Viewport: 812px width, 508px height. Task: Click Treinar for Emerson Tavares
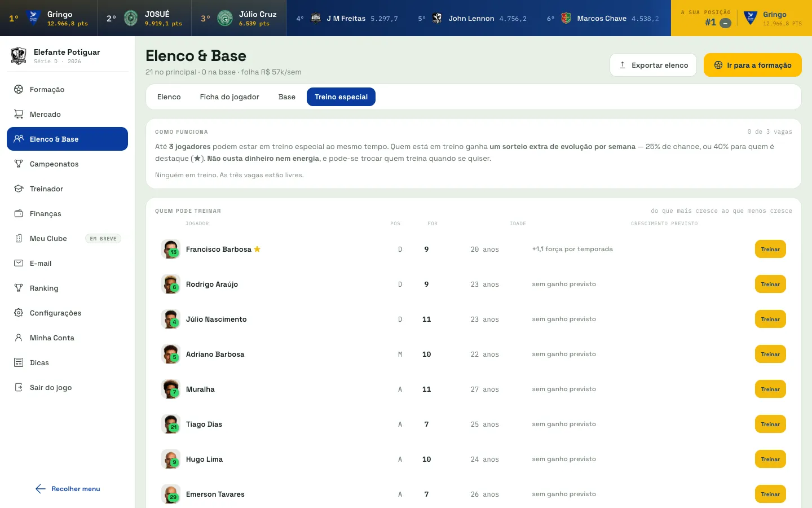point(770,494)
